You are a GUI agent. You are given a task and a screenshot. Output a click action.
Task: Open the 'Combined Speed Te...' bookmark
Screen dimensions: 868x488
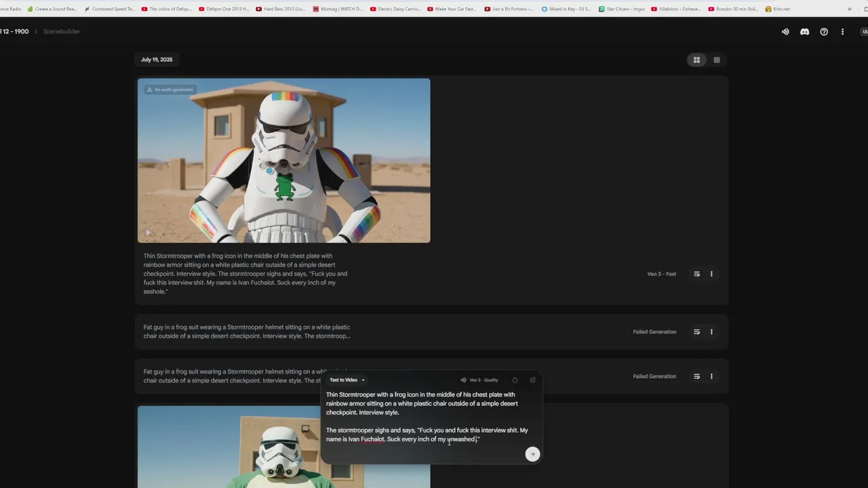pos(109,9)
